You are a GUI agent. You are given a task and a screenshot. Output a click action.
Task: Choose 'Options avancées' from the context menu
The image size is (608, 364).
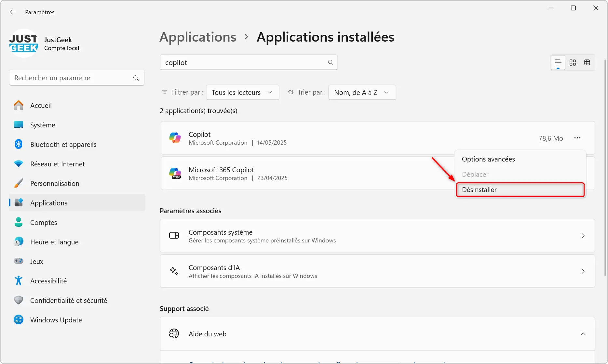[520, 159]
